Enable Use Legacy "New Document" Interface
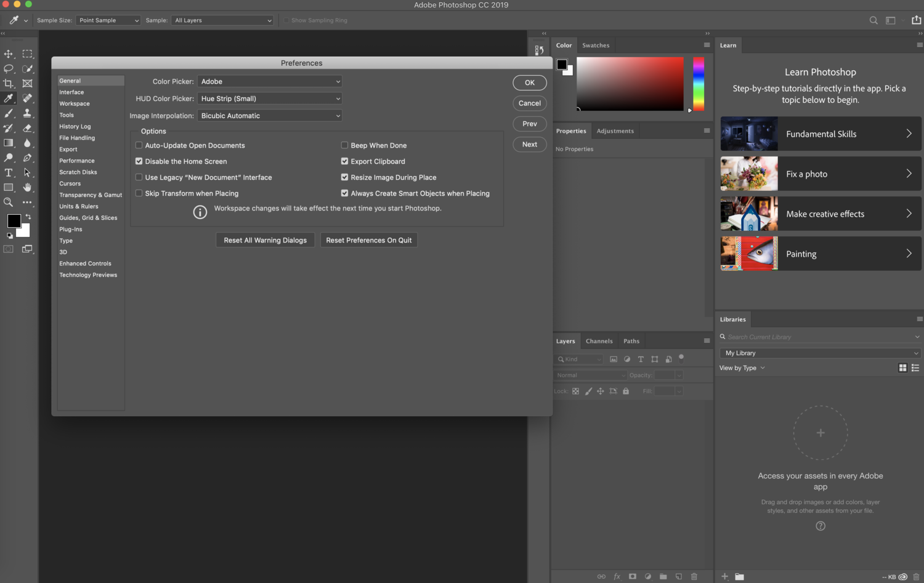The height and width of the screenshot is (583, 924). pos(139,177)
